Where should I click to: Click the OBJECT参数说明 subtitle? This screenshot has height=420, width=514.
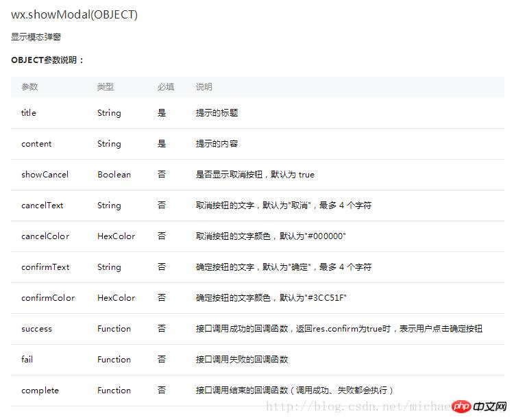[47, 60]
